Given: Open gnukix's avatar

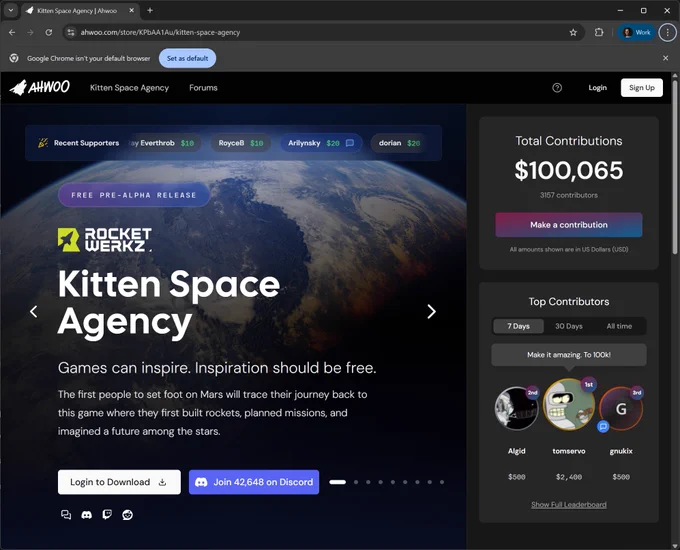Looking at the screenshot, I should [621, 409].
